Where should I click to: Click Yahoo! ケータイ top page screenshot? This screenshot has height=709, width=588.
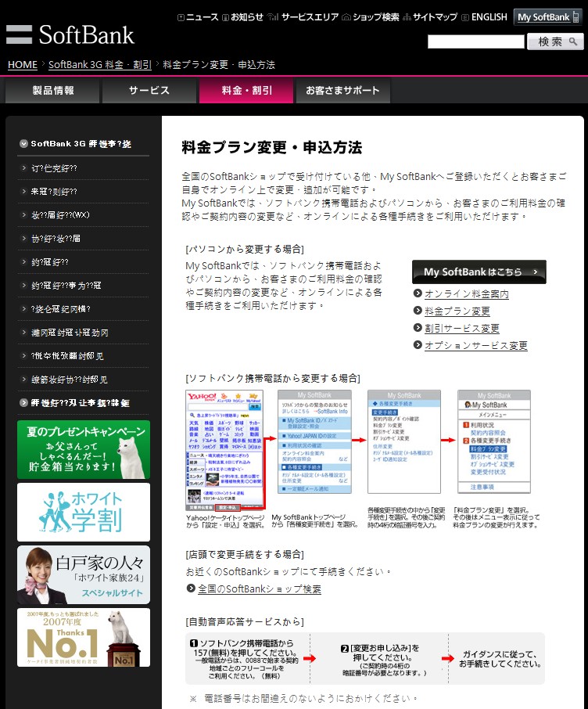coord(224,450)
